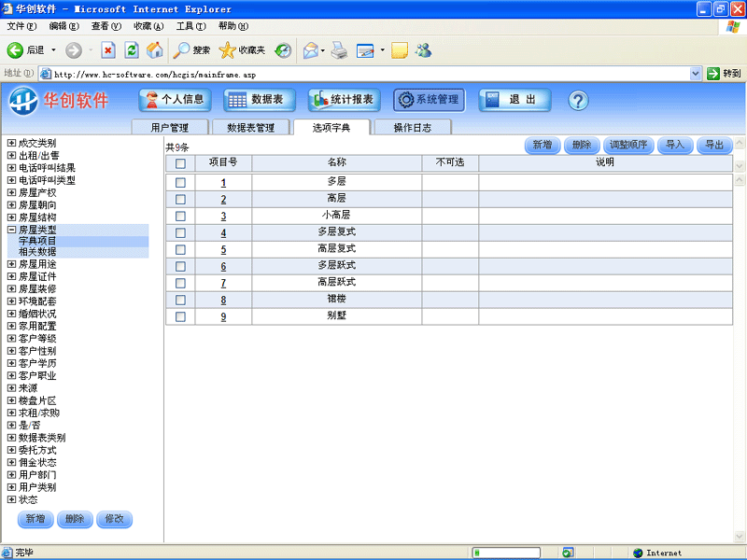Click the Mail envelope toolbar icon
The width and height of the screenshot is (747, 560).
pyautogui.click(x=311, y=50)
